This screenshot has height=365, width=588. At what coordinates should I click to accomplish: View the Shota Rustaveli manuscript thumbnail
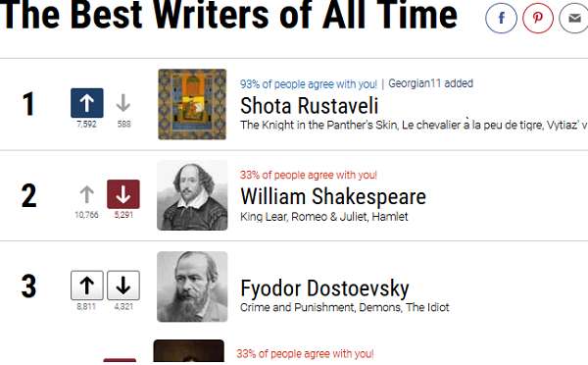tap(192, 104)
